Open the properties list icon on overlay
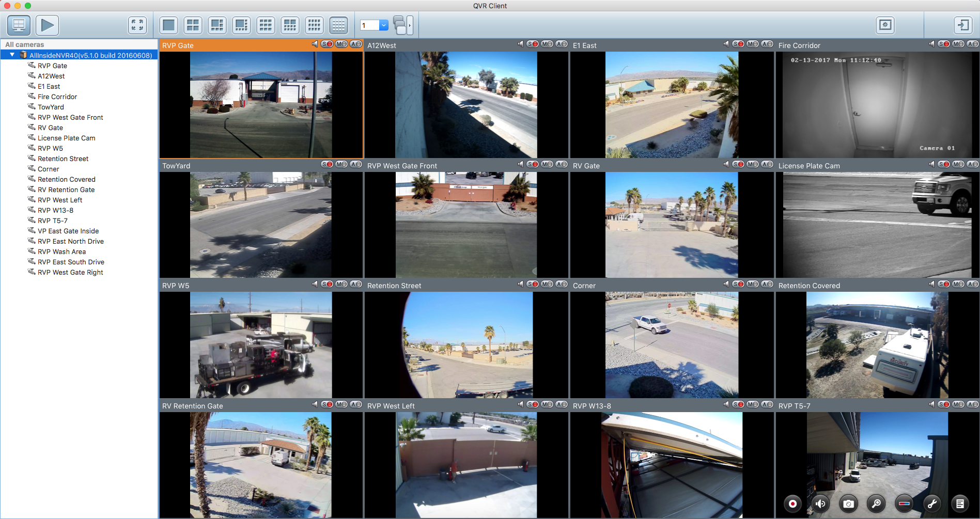Image resolution: width=980 pixels, height=519 pixels. coord(960,504)
